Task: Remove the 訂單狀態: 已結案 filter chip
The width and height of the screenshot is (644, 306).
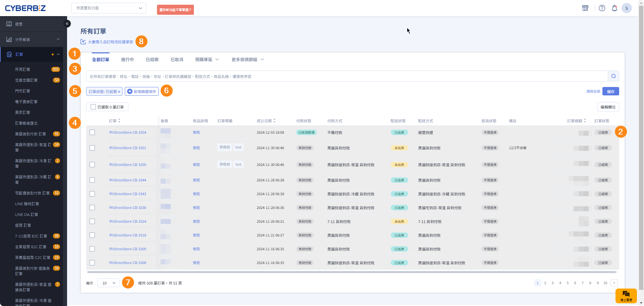Action: (x=119, y=92)
